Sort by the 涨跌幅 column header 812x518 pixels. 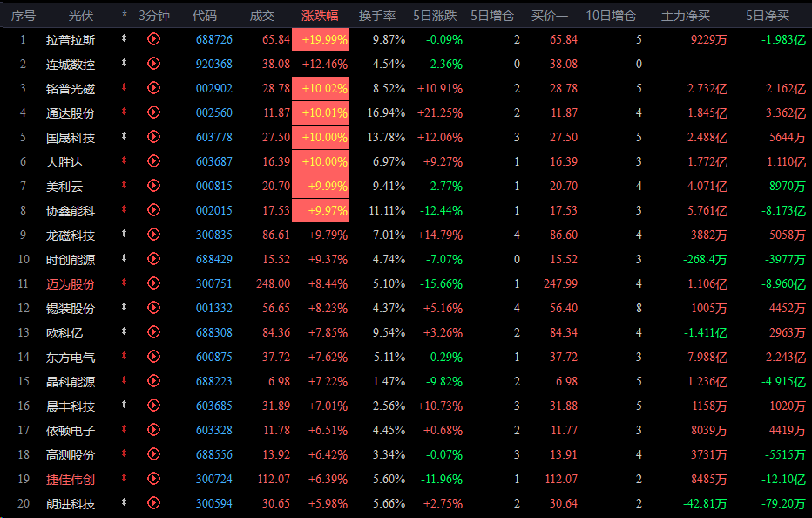320,16
